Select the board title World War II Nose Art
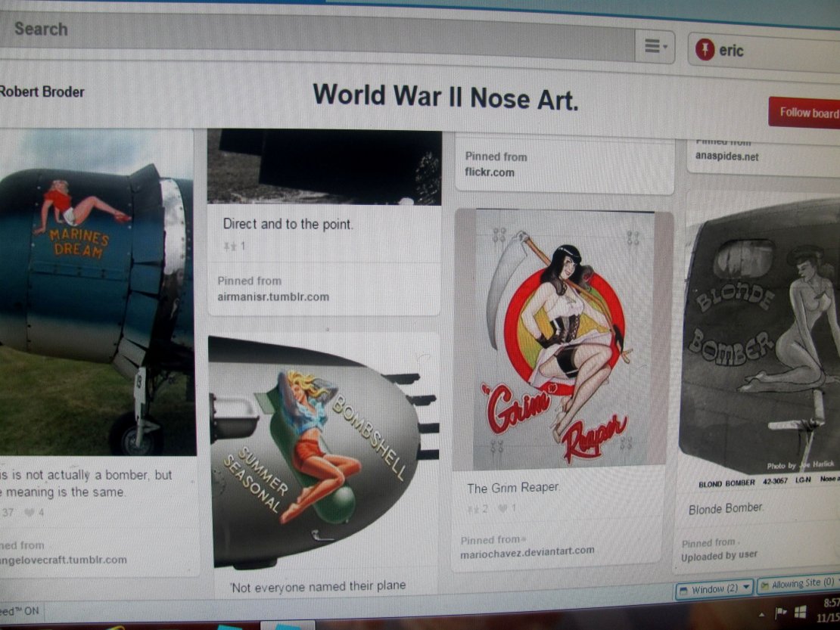840x630 pixels. [x=446, y=97]
